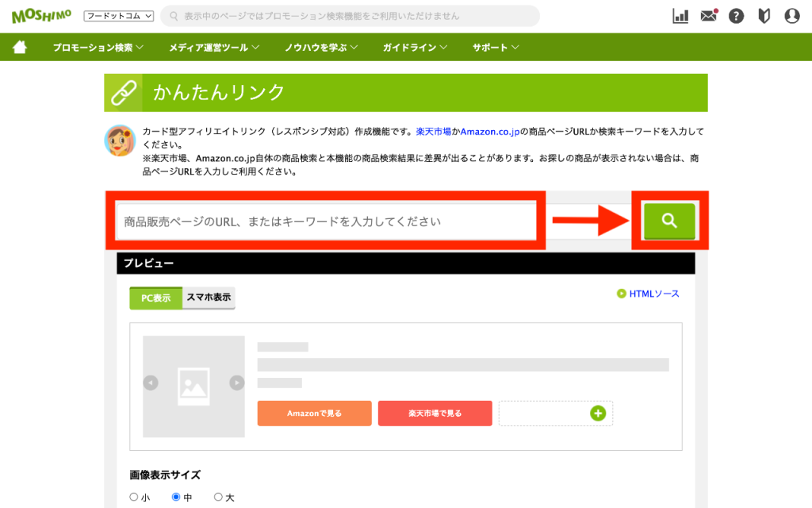Open the HTMLソース link

click(653, 294)
